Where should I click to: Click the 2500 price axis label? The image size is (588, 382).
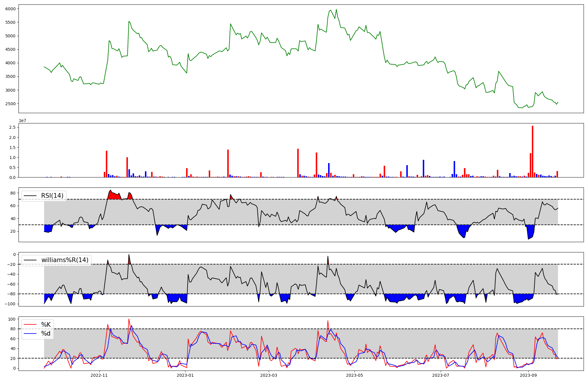click(x=10, y=104)
